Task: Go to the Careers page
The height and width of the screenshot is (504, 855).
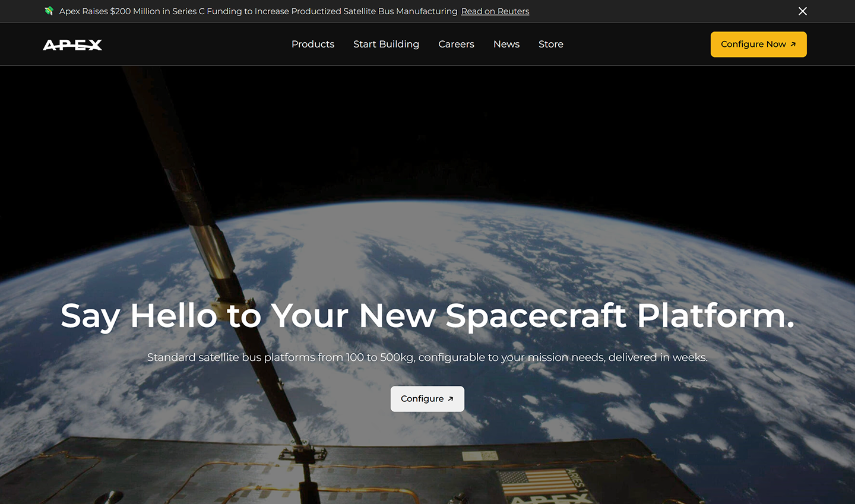Action: tap(456, 44)
